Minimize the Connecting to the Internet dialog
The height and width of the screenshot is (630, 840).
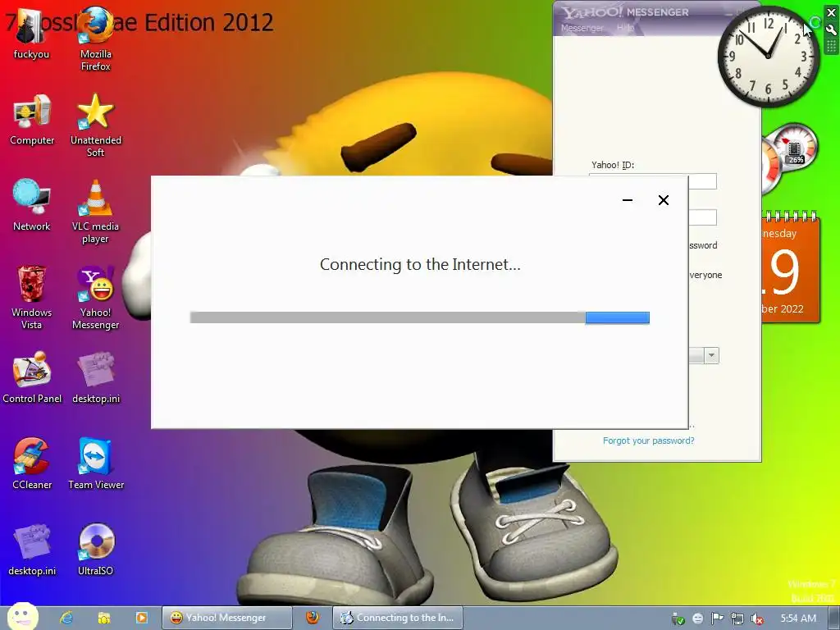(628, 200)
